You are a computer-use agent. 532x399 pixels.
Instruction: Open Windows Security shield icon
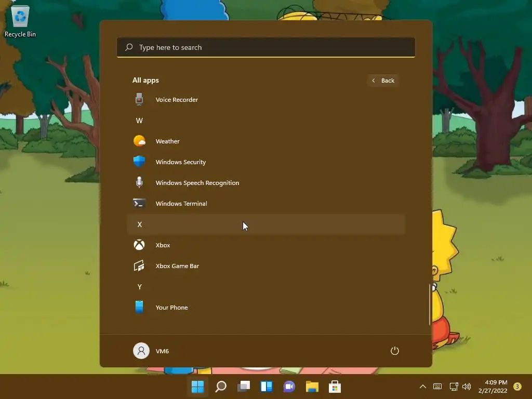139,162
